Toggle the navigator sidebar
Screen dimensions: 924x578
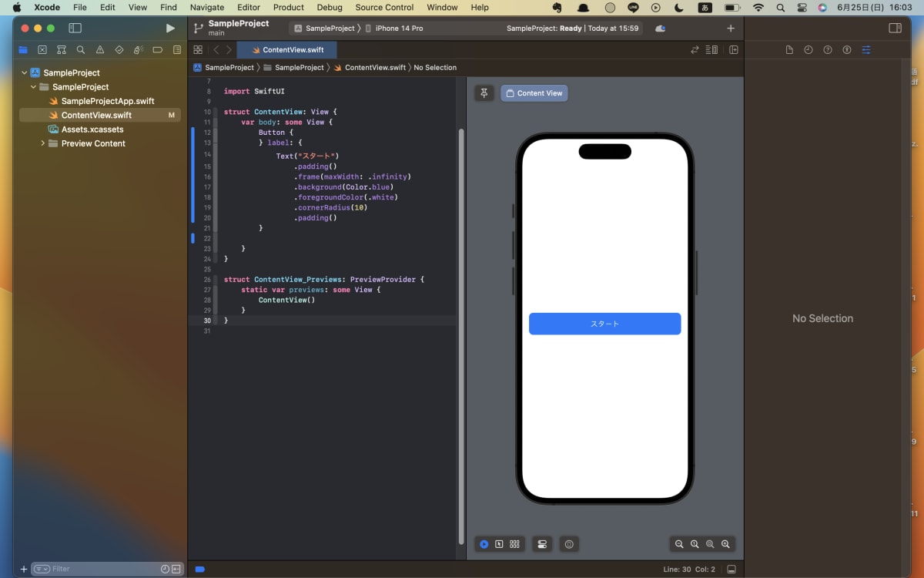coord(75,28)
